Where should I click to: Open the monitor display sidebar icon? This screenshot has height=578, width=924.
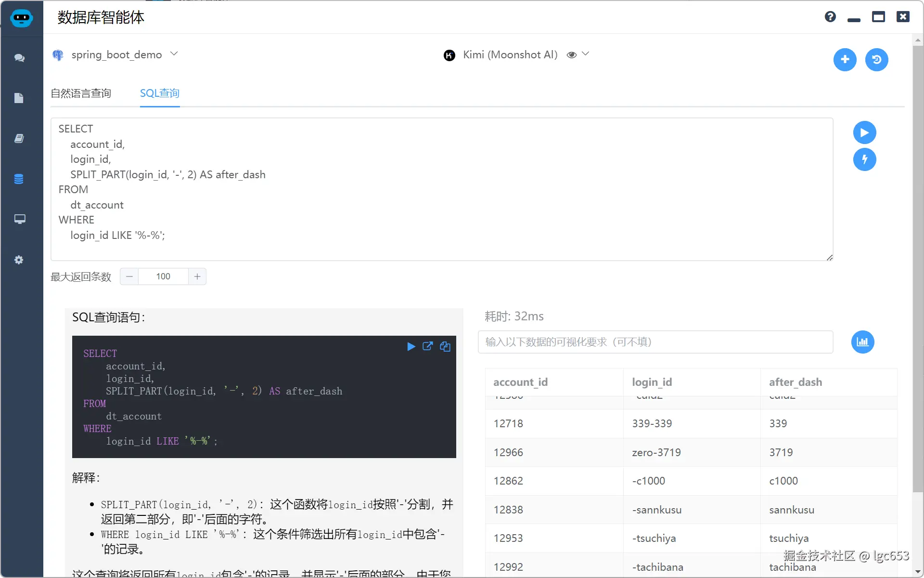pyautogui.click(x=19, y=219)
